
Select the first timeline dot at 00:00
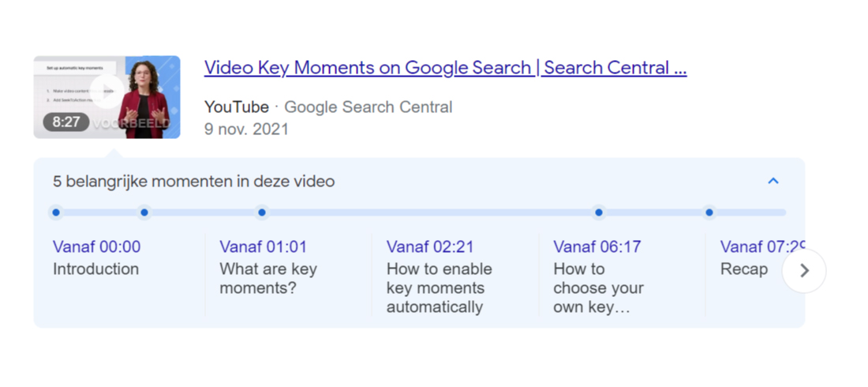click(56, 212)
